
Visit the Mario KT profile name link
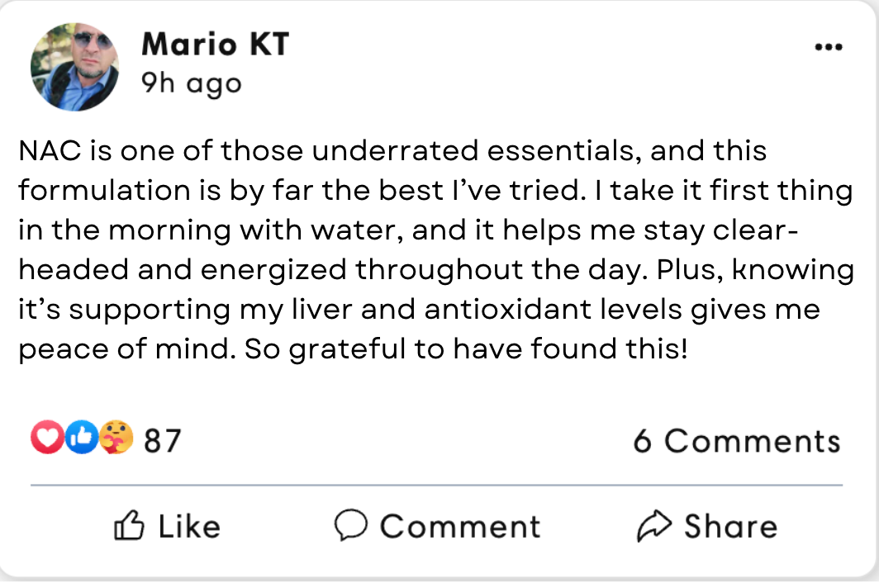215,45
